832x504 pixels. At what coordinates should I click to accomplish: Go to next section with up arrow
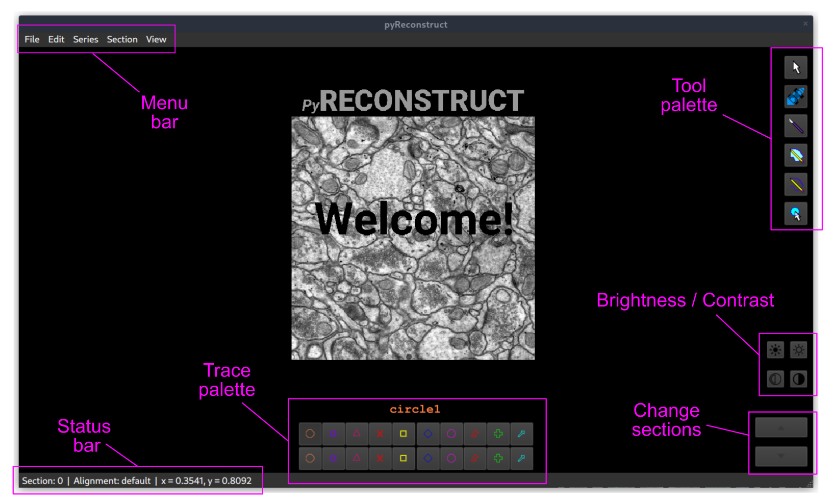(x=781, y=427)
